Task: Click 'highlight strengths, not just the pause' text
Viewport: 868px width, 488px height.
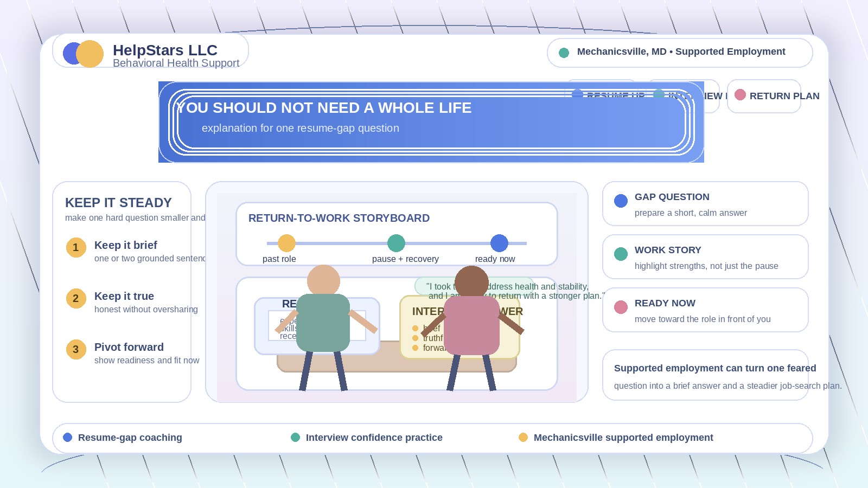Action: 706,266
